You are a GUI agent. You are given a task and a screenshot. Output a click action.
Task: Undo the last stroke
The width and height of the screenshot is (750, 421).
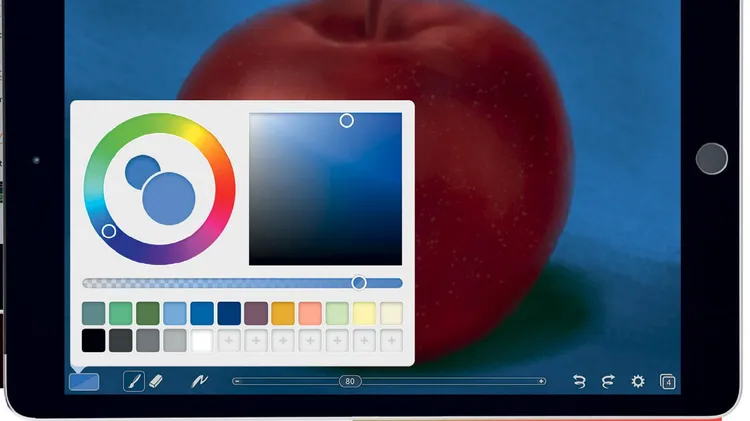[x=579, y=381]
